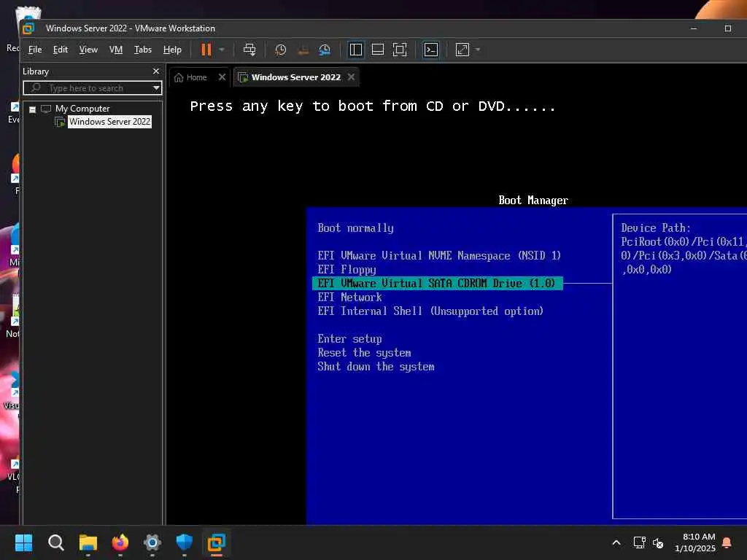Pause the virtual machine with orange pause icon

pyautogui.click(x=206, y=50)
